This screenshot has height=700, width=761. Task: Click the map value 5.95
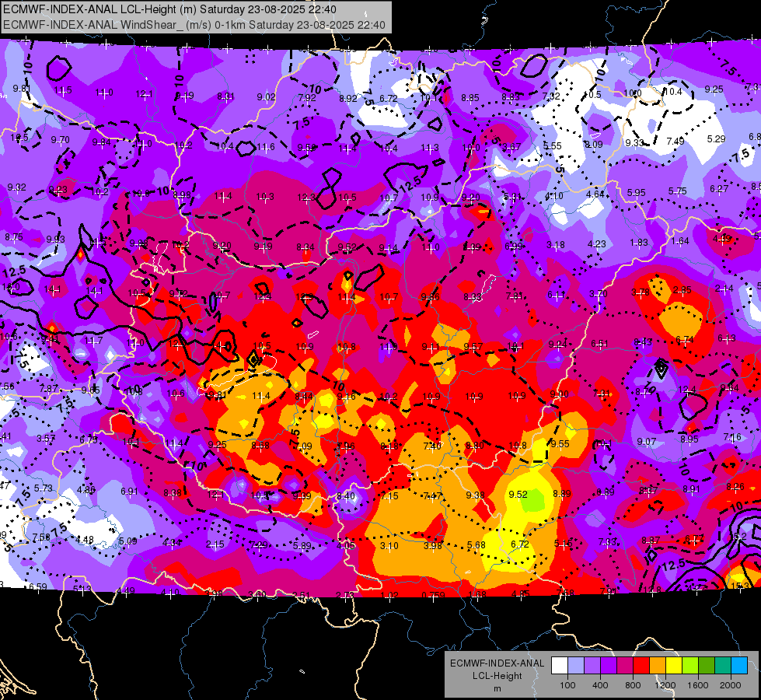pos(637,193)
